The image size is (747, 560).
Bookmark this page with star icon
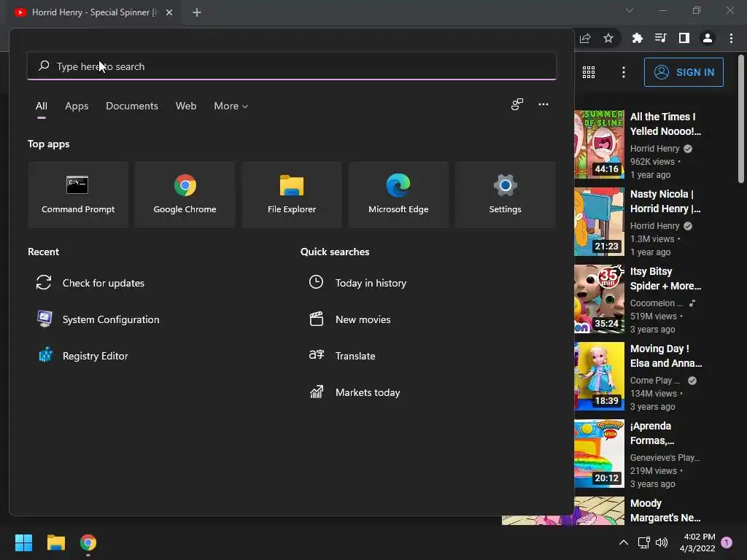(x=608, y=38)
